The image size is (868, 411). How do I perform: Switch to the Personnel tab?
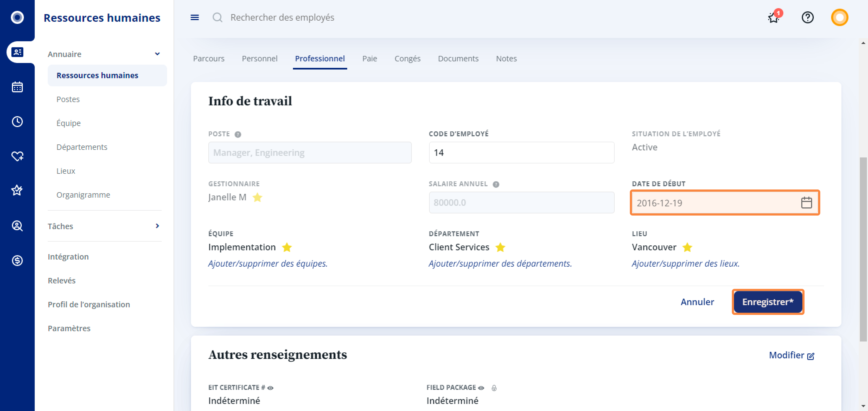260,58
